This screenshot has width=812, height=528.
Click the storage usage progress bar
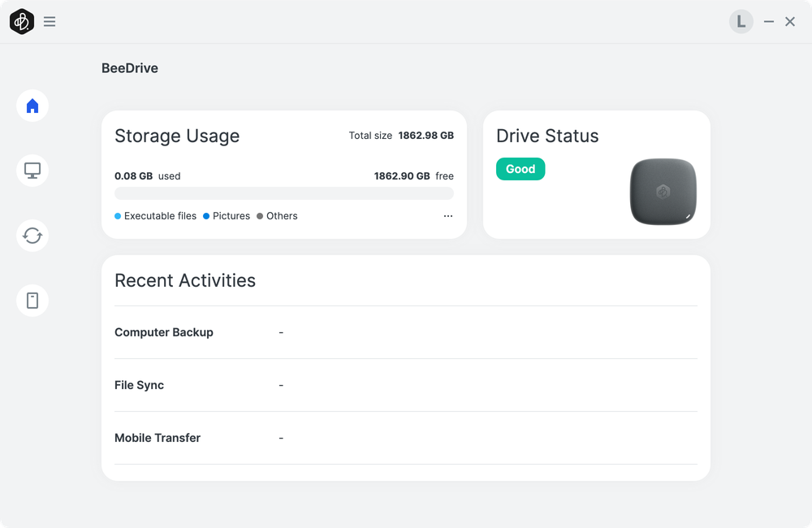pos(283,193)
